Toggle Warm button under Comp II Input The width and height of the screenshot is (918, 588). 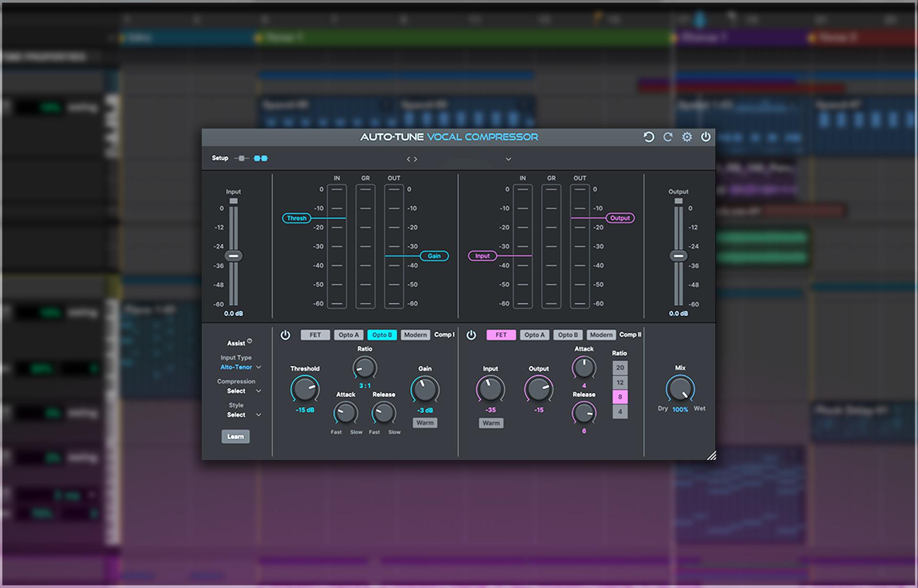(491, 423)
